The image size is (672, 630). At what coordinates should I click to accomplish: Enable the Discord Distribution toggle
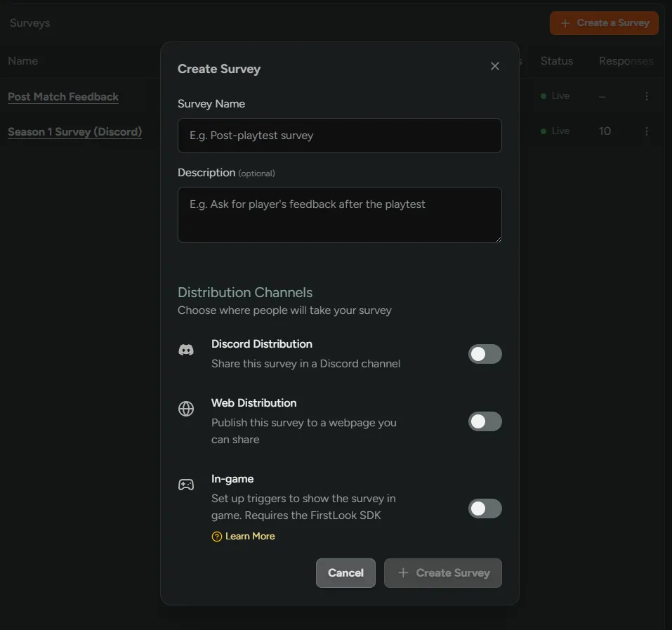(x=485, y=354)
